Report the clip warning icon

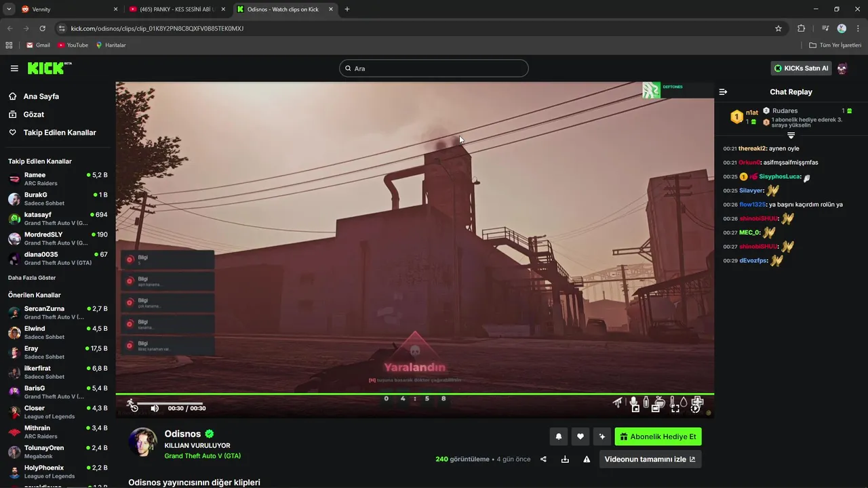point(587,460)
